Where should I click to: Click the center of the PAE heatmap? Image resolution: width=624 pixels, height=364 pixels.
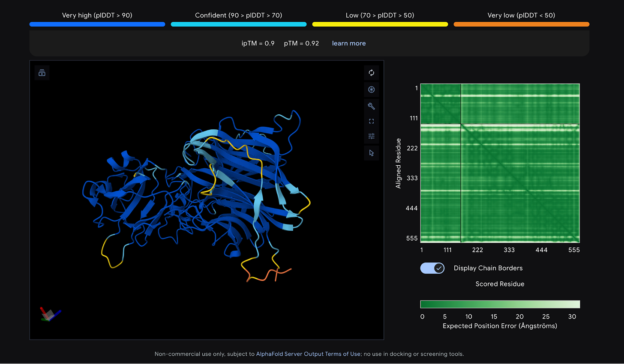coord(500,163)
